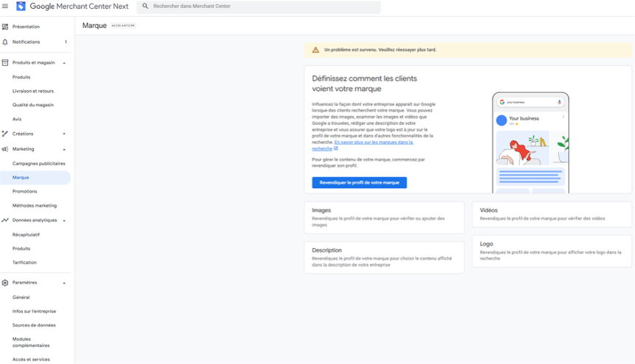635x364 pixels.
Task: Click the search magnifier icon
Action: click(x=145, y=6)
